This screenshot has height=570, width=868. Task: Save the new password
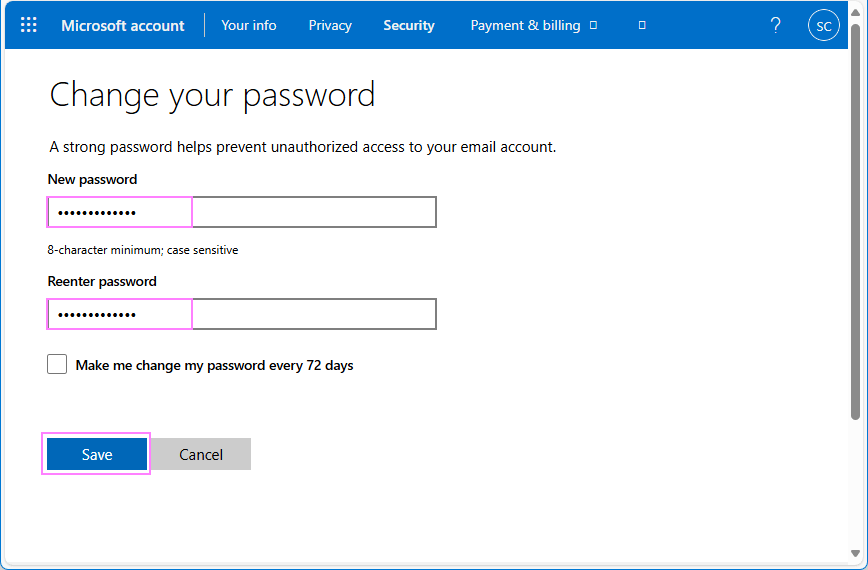click(97, 454)
